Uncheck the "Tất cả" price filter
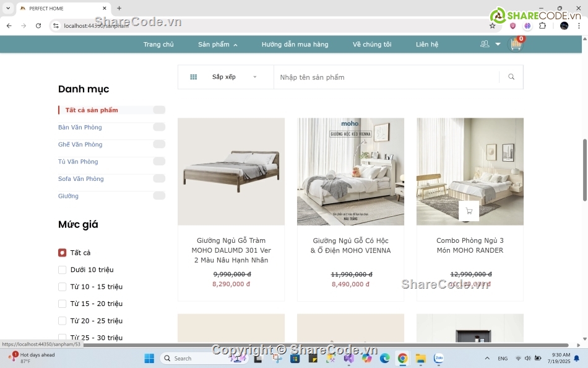Screen dimensions: 588x368 63,253
